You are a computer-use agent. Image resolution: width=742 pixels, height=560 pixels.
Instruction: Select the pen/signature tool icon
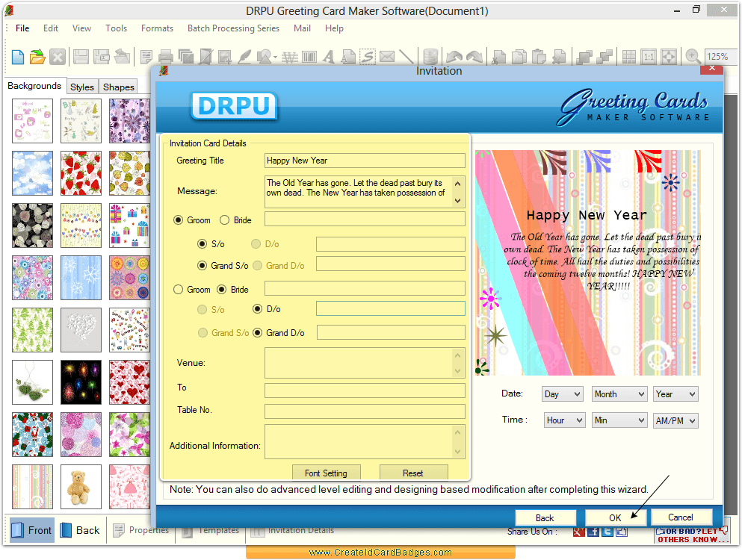point(244,57)
